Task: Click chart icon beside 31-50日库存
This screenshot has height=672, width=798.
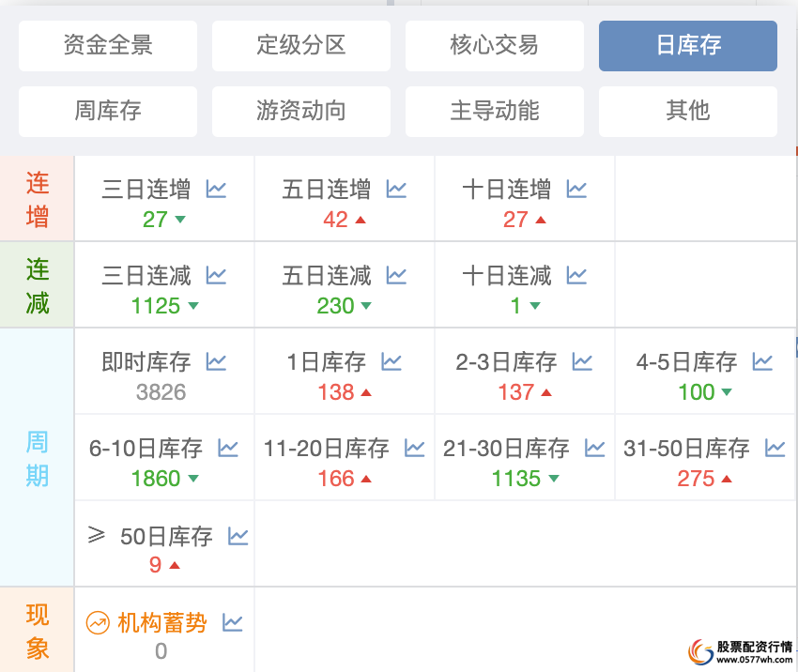Action: pyautogui.click(x=775, y=448)
